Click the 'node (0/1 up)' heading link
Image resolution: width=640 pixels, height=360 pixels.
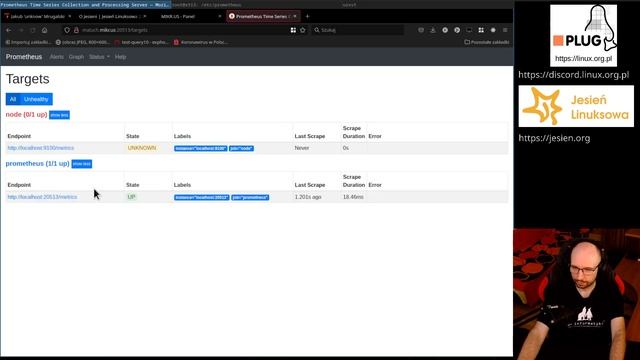click(26, 115)
